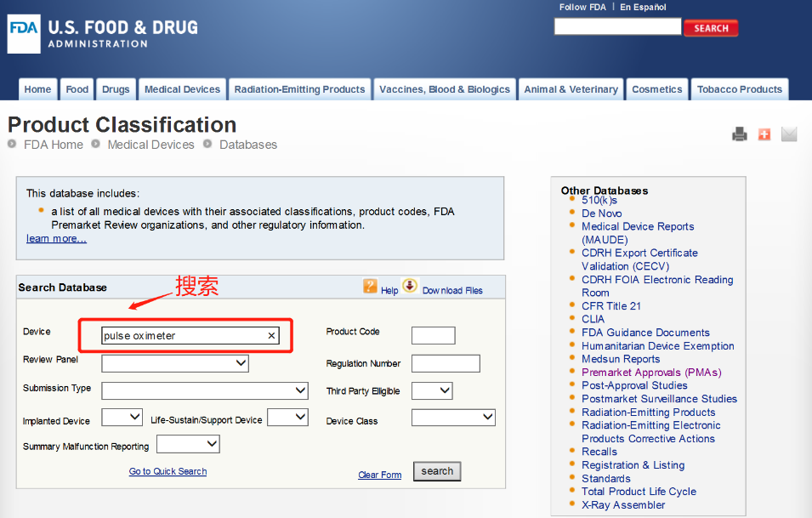Open the Implanted Device dropdown

coord(122,418)
